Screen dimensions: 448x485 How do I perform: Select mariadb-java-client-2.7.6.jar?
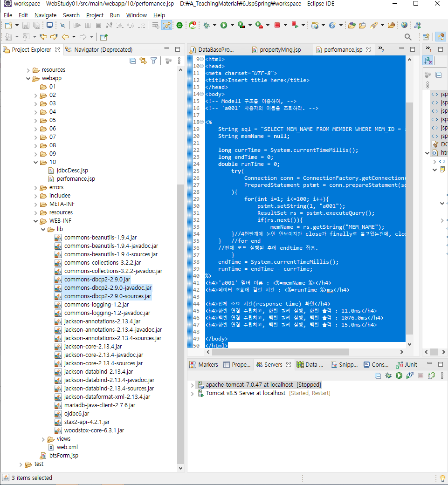point(95,405)
